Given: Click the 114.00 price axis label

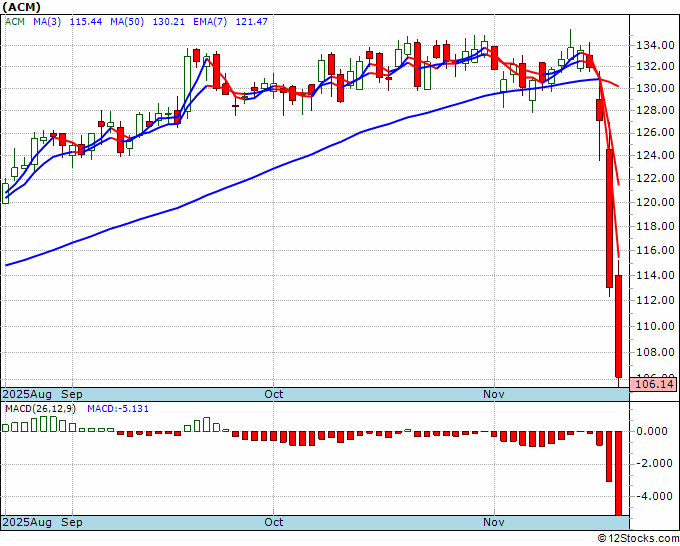Looking at the screenshot, I should point(655,275).
